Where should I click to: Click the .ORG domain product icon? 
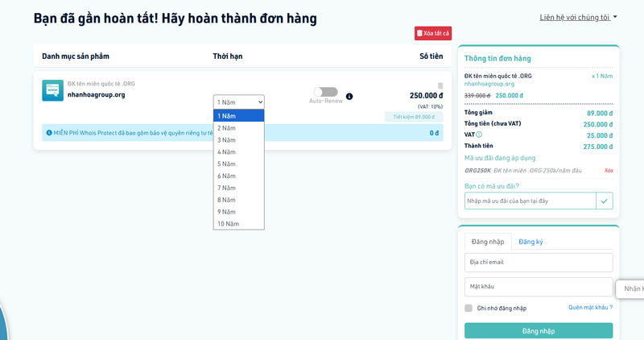click(x=52, y=90)
